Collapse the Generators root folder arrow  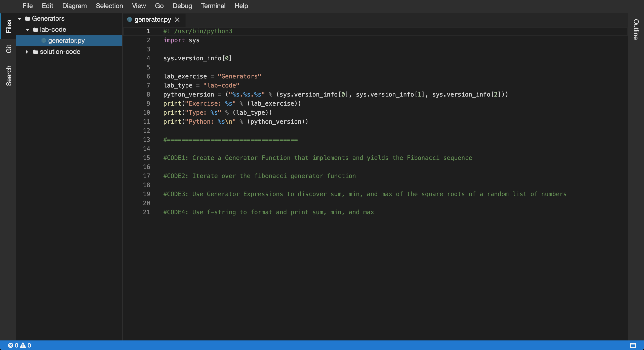(20, 19)
